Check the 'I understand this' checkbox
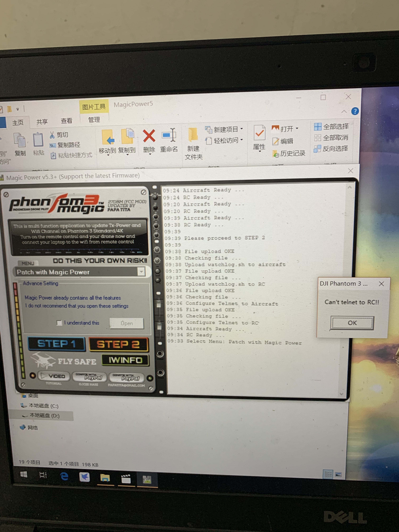The width and height of the screenshot is (399, 532). (x=59, y=323)
